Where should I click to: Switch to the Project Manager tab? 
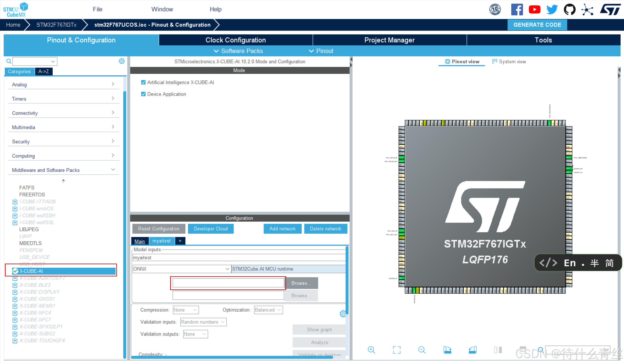(390, 40)
